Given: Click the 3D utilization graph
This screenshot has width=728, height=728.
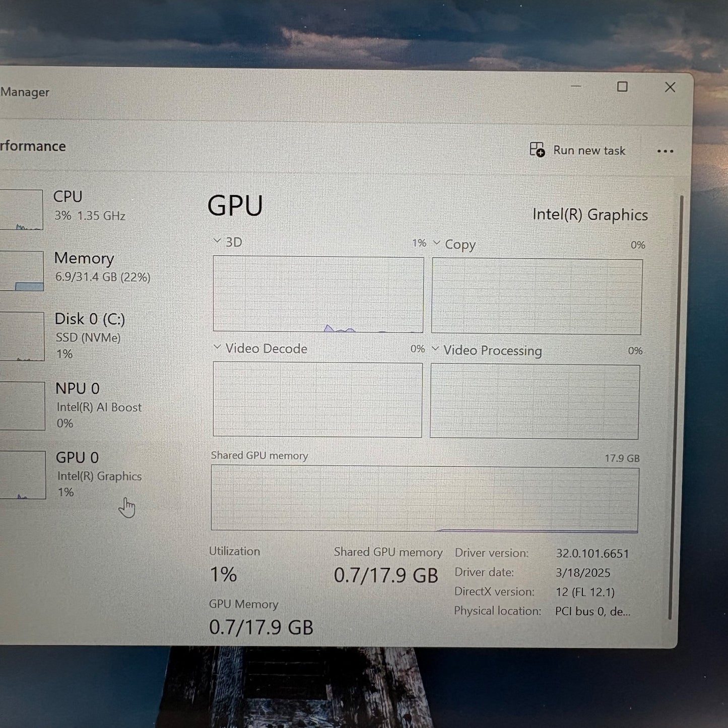Looking at the screenshot, I should (x=318, y=294).
